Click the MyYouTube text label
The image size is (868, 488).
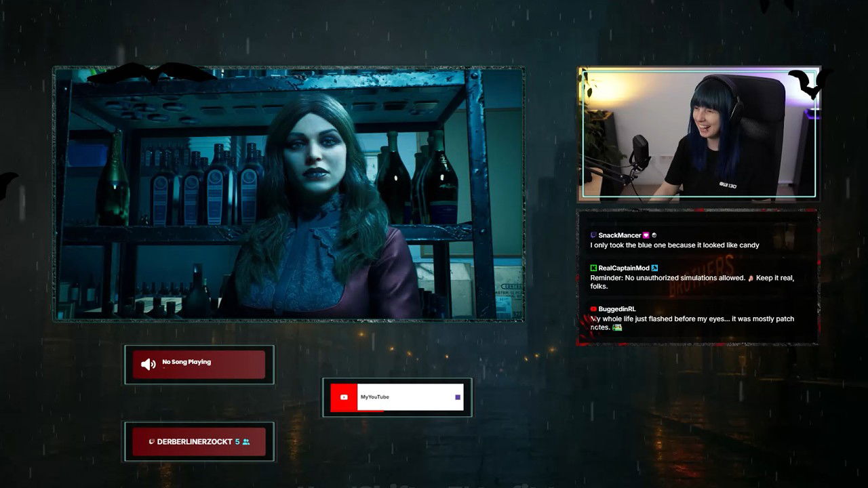[x=374, y=397]
